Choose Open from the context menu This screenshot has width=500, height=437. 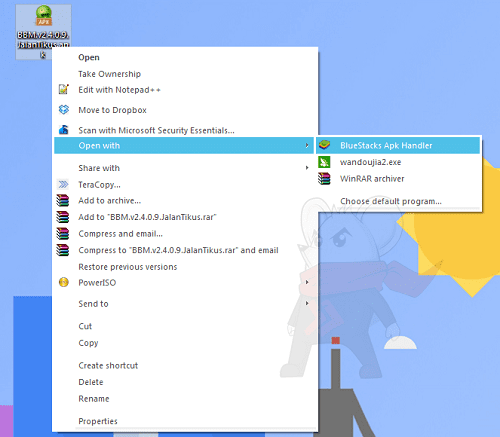point(184,57)
